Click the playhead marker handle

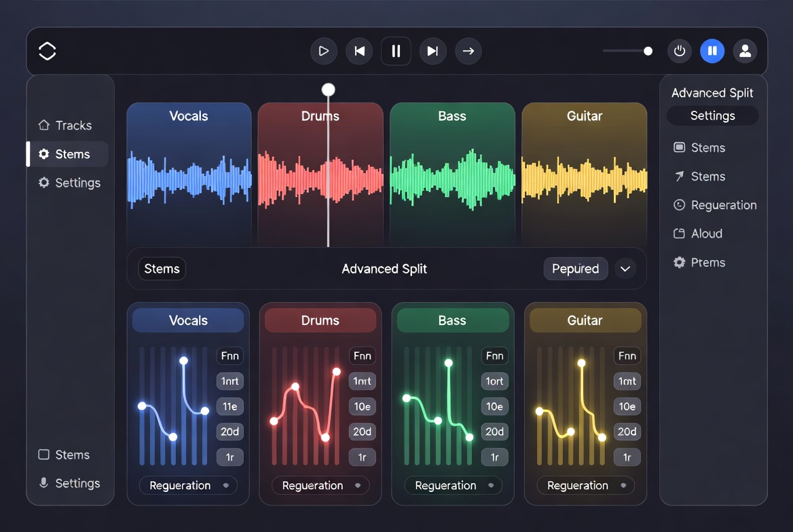coord(328,90)
